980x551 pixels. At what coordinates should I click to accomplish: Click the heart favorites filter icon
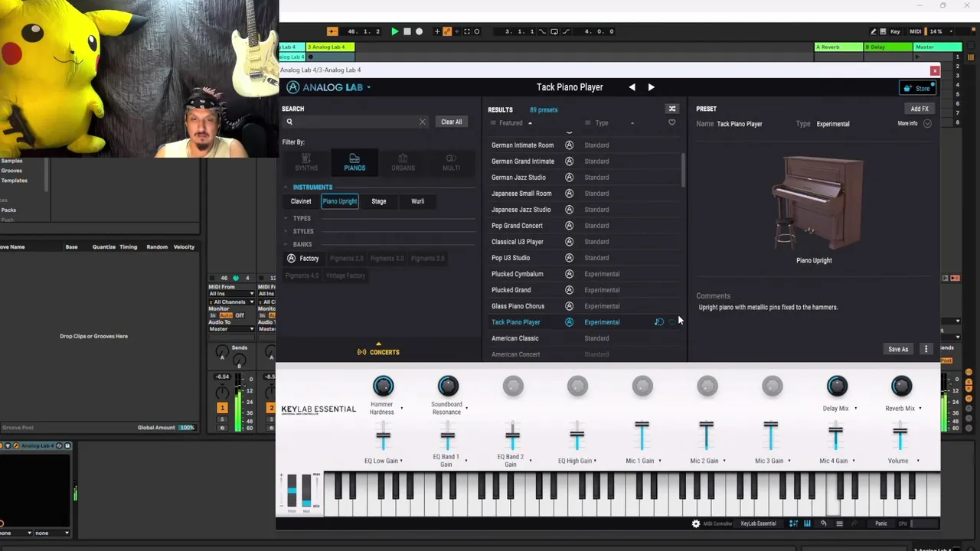[x=672, y=123]
